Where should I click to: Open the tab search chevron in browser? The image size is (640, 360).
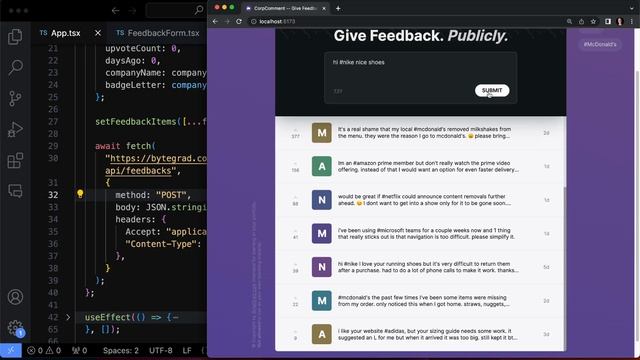pyautogui.click(x=632, y=8)
